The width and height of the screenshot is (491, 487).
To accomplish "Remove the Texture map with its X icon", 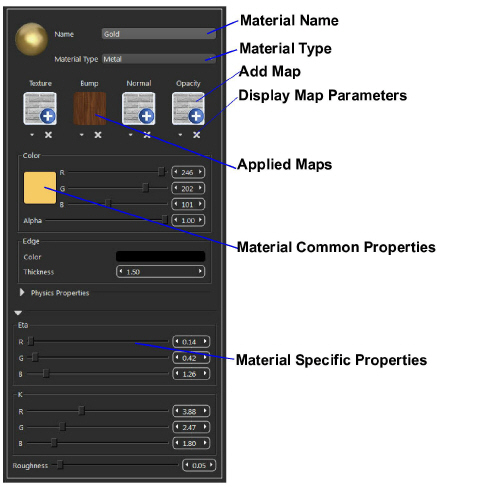I will 48,135.
